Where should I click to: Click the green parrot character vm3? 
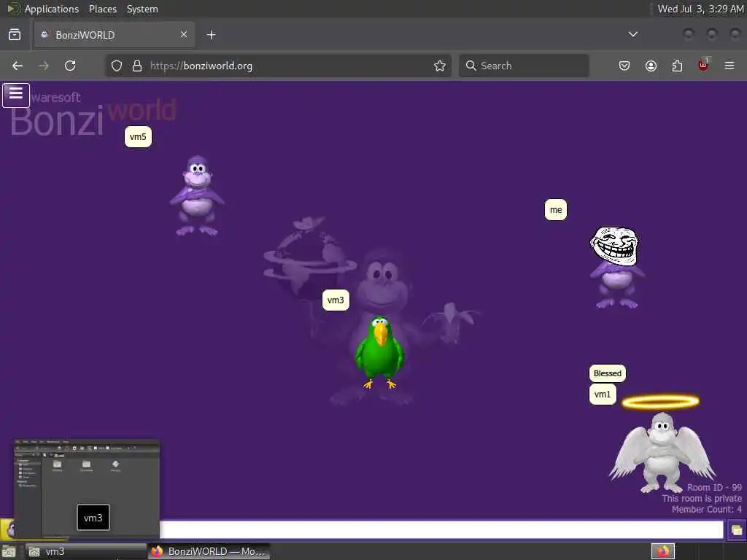[379, 353]
